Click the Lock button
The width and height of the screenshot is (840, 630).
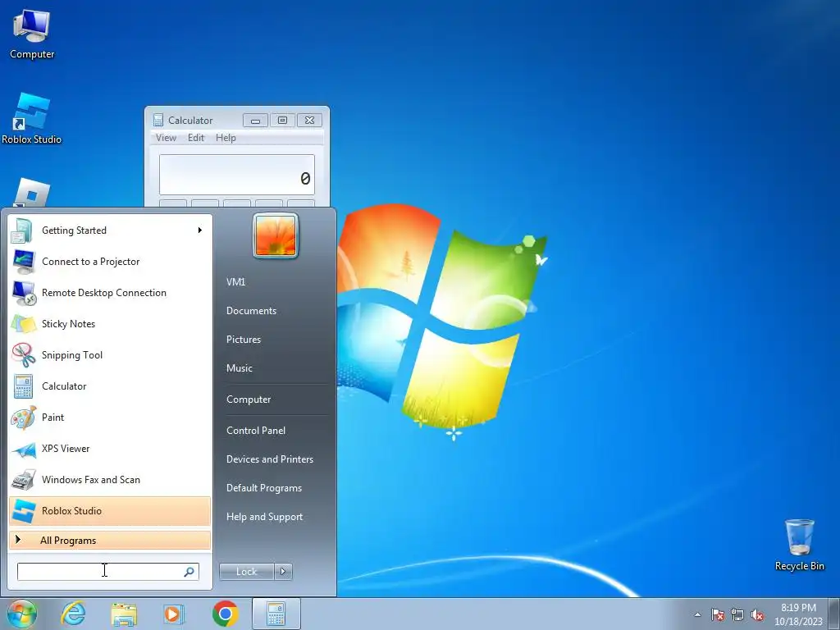[247, 572]
